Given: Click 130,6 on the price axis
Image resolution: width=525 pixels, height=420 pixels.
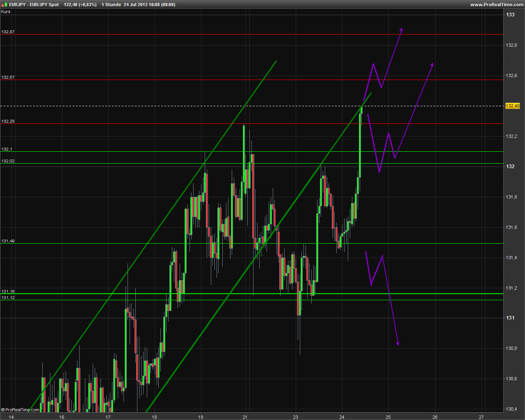Looking at the screenshot, I should [511, 379].
